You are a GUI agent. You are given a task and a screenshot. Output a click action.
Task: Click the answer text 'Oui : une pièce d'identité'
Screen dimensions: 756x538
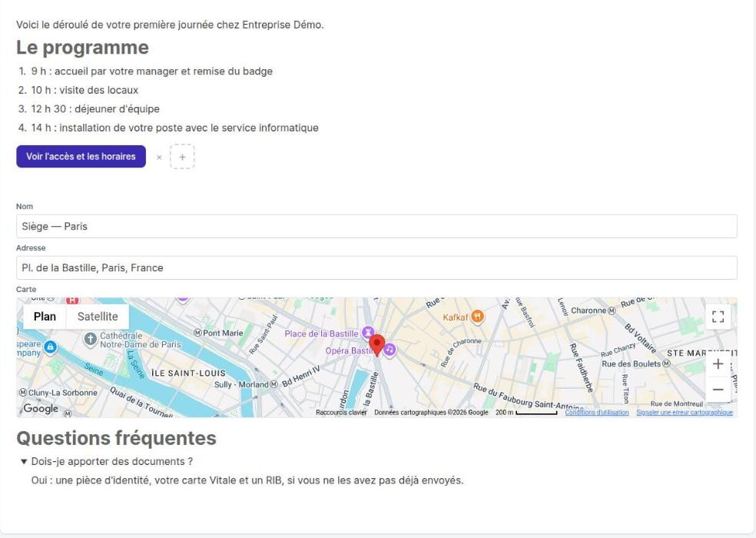(x=247, y=480)
